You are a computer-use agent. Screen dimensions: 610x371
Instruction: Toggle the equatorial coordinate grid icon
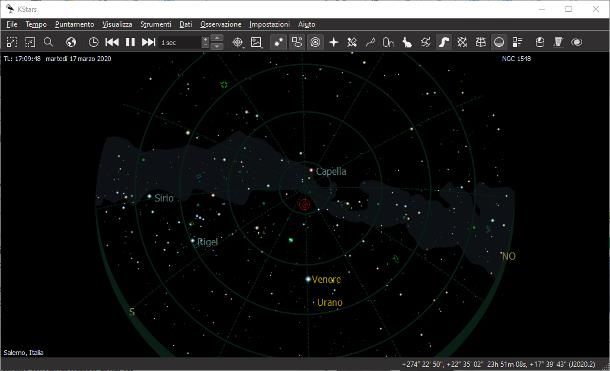tap(462, 42)
